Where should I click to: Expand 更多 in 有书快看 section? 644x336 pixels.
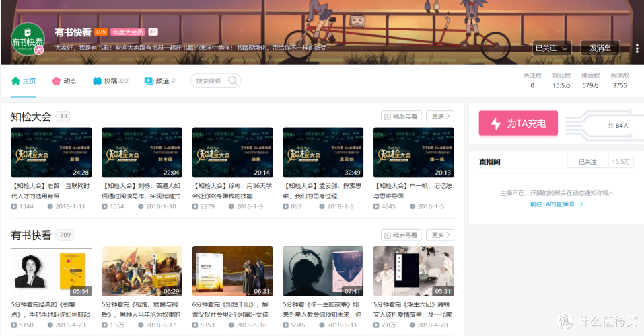[x=440, y=235]
